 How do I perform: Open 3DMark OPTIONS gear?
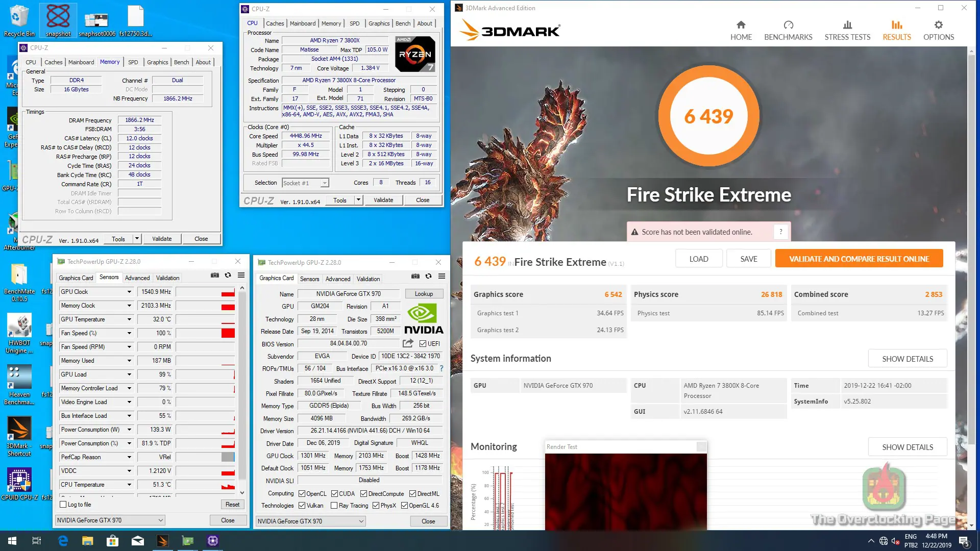click(x=939, y=31)
